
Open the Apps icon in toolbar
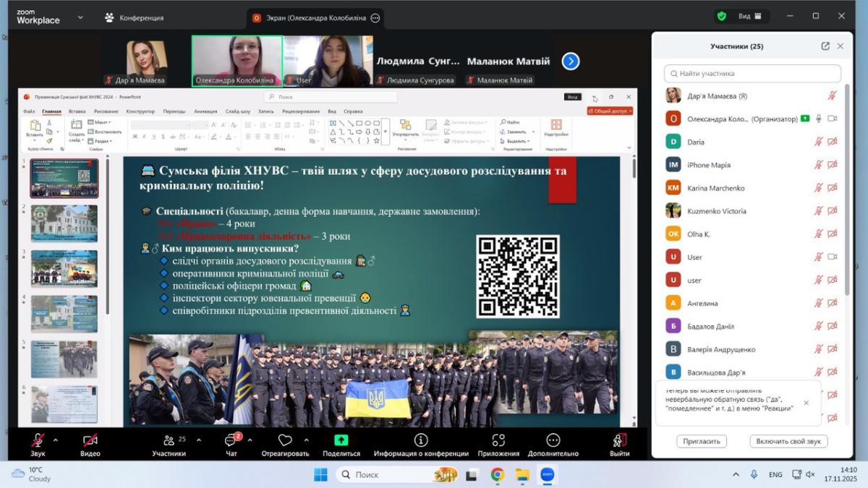pos(498,440)
